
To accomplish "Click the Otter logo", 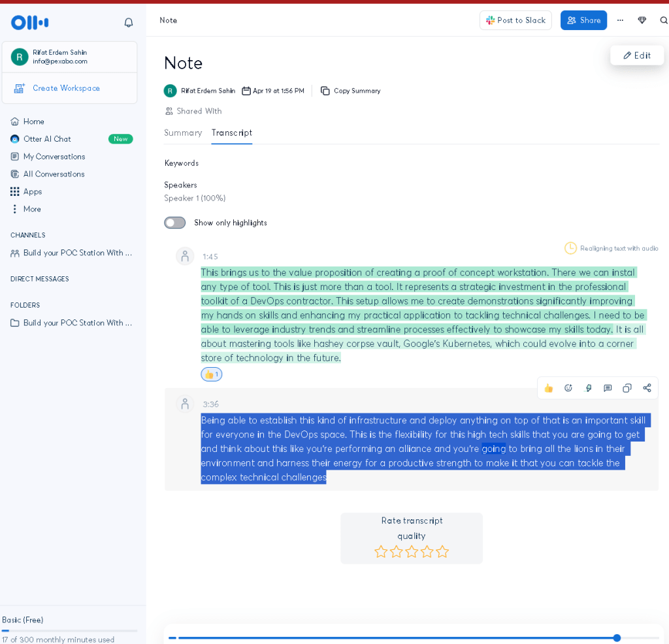I will [29, 23].
